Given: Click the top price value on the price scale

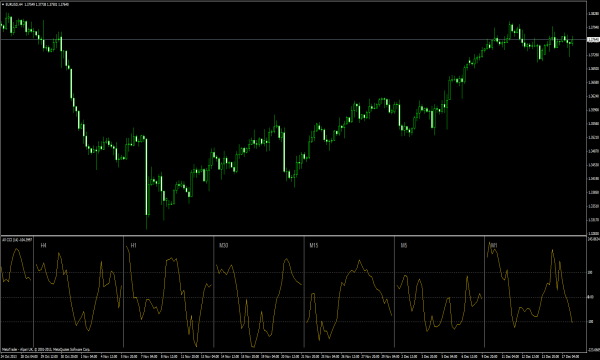Looking at the screenshot, I should 593,13.
